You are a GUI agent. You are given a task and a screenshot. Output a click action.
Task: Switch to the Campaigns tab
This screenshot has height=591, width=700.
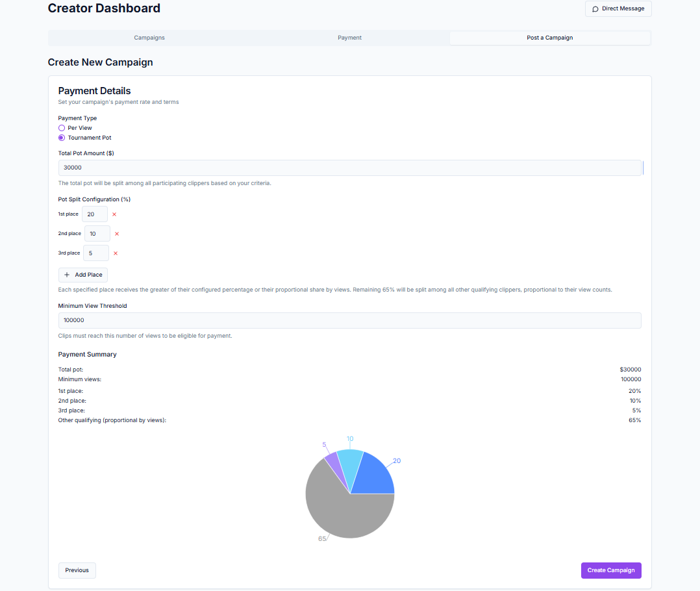pyautogui.click(x=149, y=38)
